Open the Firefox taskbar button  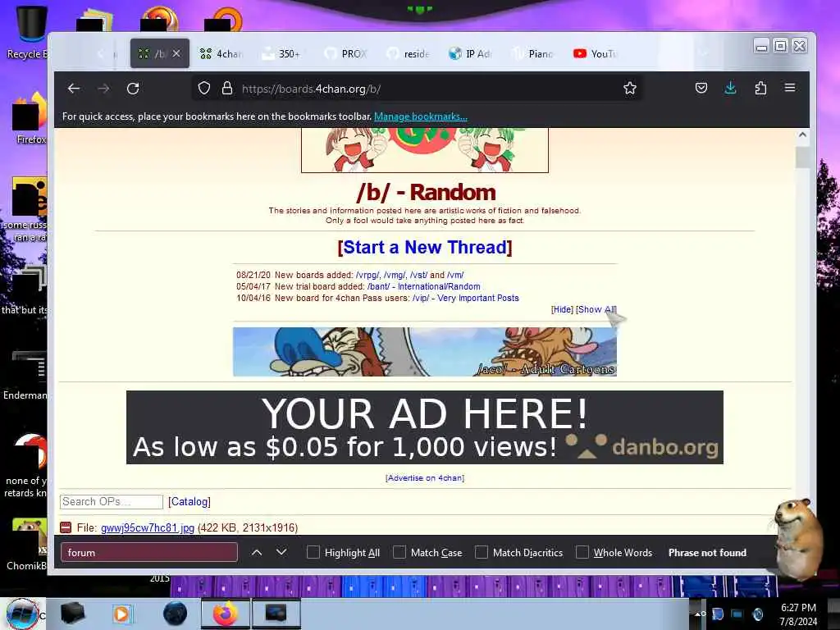[226, 614]
